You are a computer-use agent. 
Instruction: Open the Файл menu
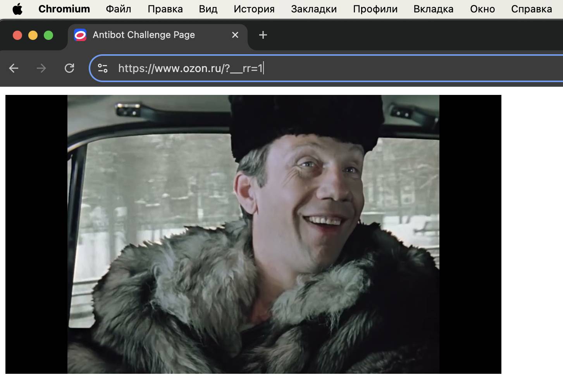pyautogui.click(x=119, y=9)
